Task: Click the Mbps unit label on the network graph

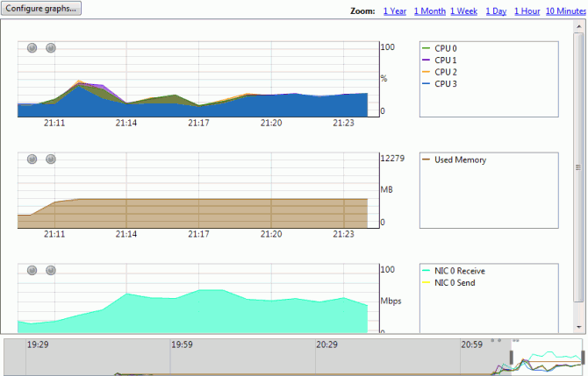Action: point(391,302)
